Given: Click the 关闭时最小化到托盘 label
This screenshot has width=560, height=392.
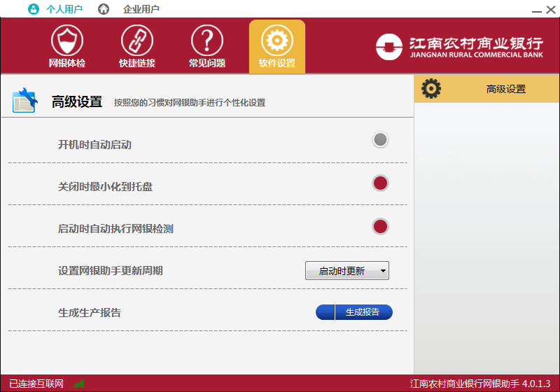Looking at the screenshot, I should [x=106, y=186].
